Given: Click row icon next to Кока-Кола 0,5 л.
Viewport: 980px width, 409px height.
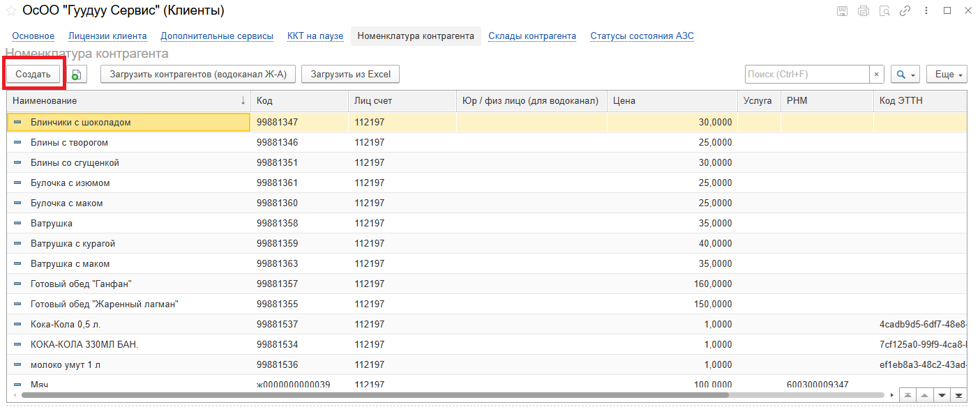Looking at the screenshot, I should pyautogui.click(x=17, y=324).
